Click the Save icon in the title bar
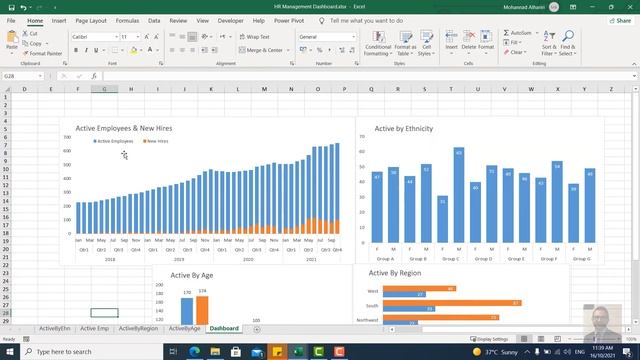This screenshot has width=640, height=360. click(11, 7)
